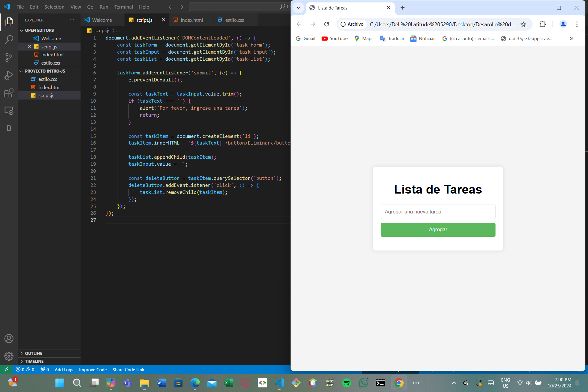Open the Chrome profile avatar
The height and width of the screenshot is (392, 588).
[563, 24]
